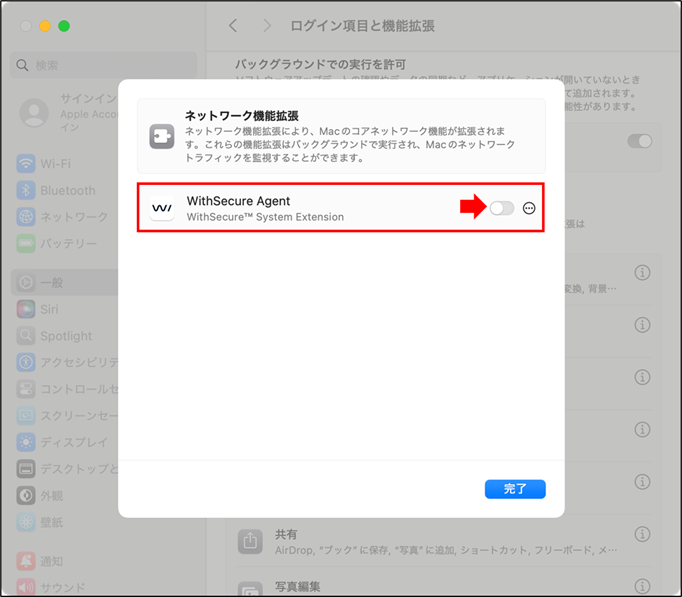Screen dimensions: 682x597
Task: Click the 検索 search field
Action: 104,65
